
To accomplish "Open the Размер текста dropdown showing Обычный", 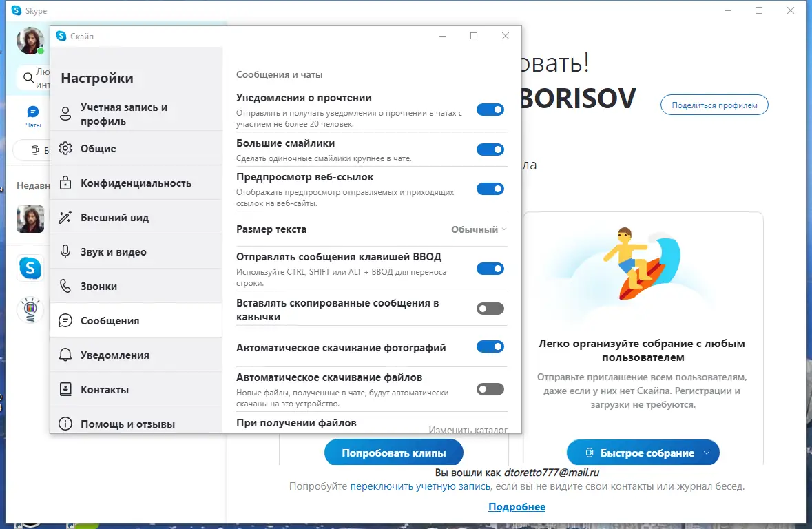I will tap(479, 229).
